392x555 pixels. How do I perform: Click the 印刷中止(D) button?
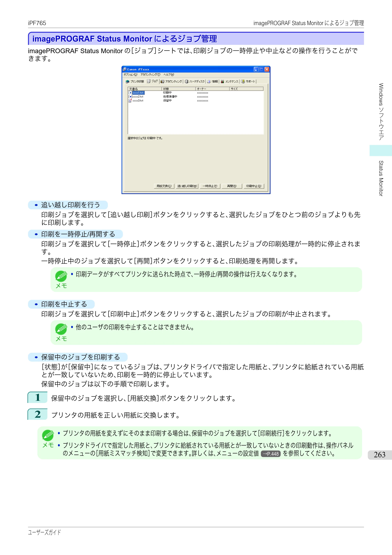click(x=254, y=186)
